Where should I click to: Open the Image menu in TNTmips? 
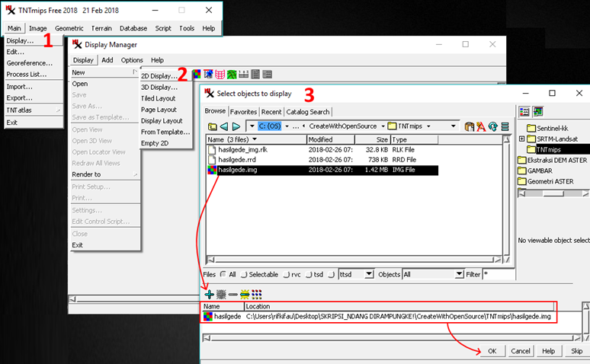point(38,28)
